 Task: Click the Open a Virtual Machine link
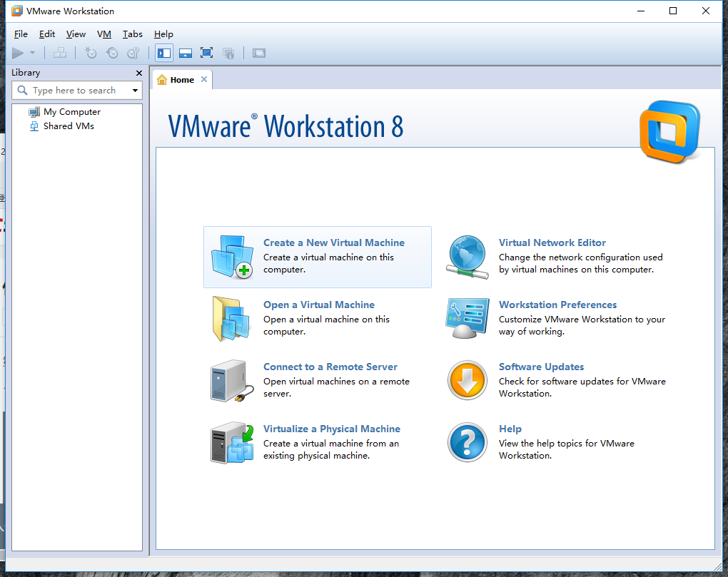coord(319,305)
